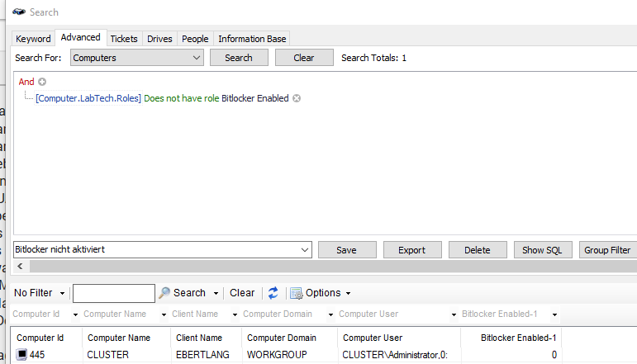This screenshot has width=637, height=364.
Task: Open the Options grid icon
Action: click(x=296, y=293)
